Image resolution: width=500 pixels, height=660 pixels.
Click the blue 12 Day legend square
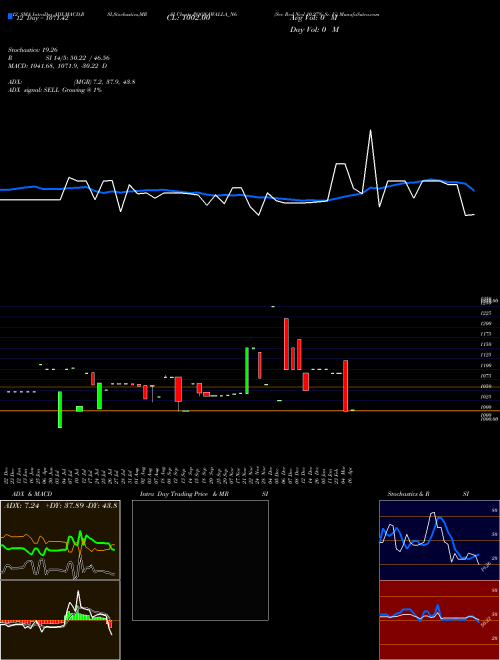[x=11, y=16]
